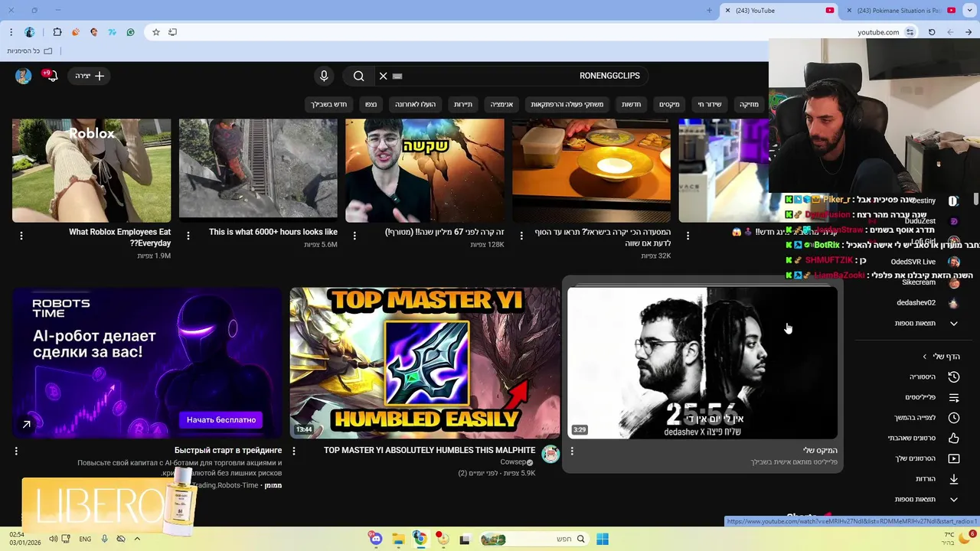
Task: Open the 'This is what 6000+ hours' title
Action: pos(273,232)
